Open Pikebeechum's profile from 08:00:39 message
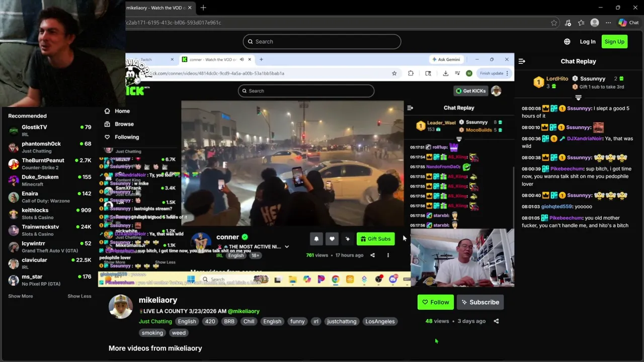Viewport: 644px width, 362px height. click(566, 169)
